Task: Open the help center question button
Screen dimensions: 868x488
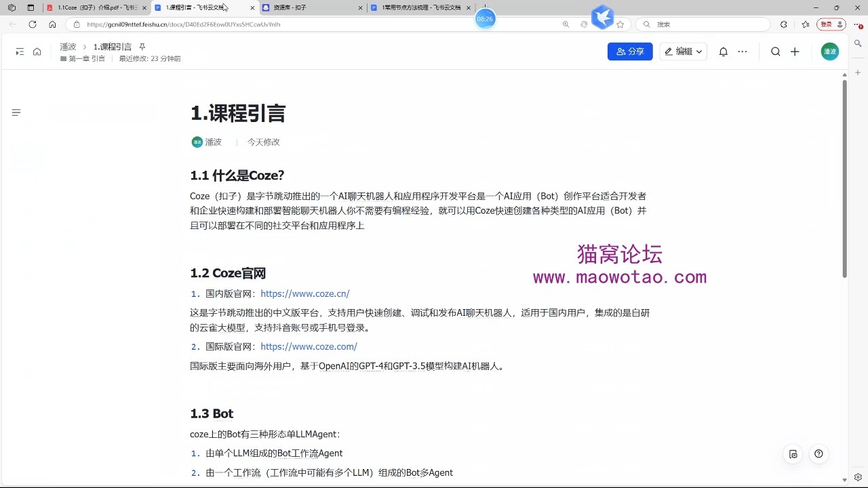Action: tap(818, 454)
